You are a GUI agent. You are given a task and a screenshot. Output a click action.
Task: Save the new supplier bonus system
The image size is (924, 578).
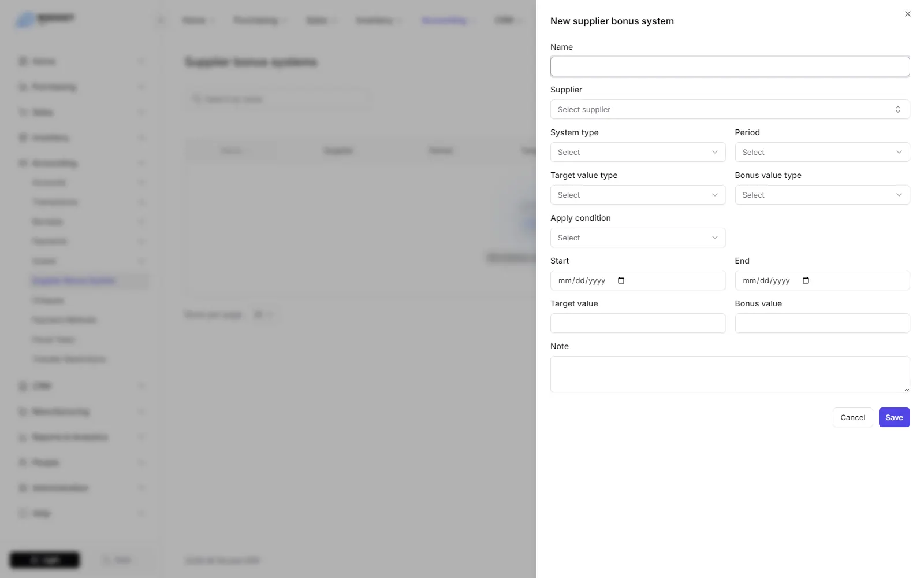[x=894, y=417]
